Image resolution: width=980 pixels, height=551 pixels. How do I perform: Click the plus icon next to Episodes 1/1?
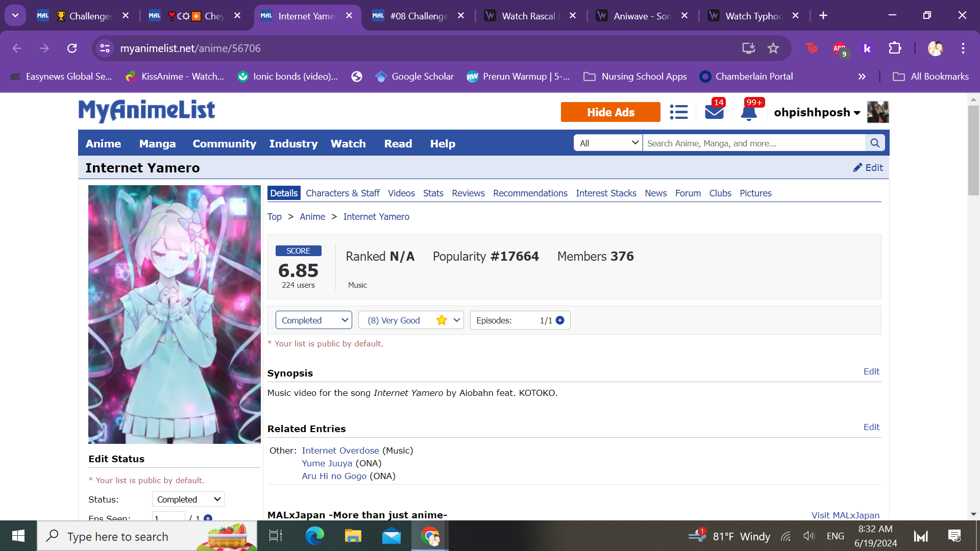pos(560,320)
